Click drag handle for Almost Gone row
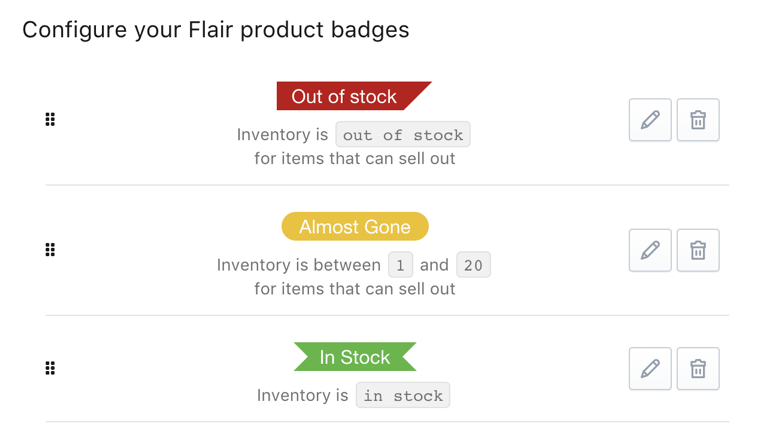This screenshot has width=775, height=431. point(50,250)
